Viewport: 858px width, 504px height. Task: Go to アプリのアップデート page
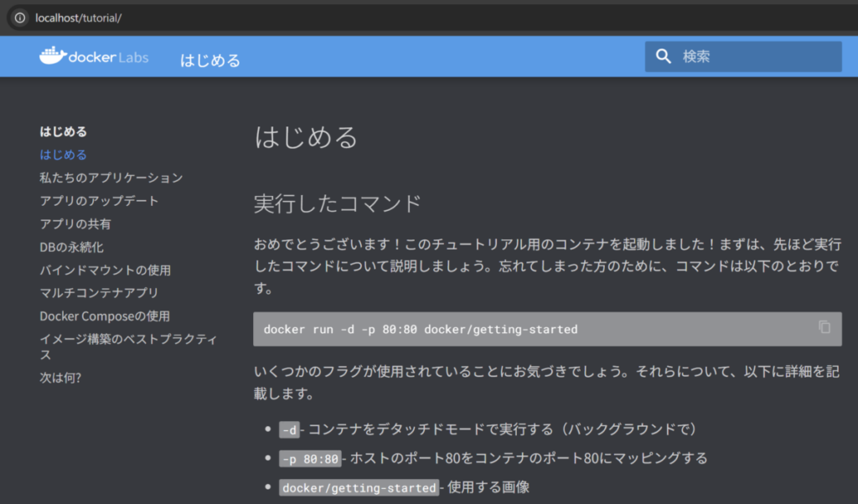click(99, 201)
